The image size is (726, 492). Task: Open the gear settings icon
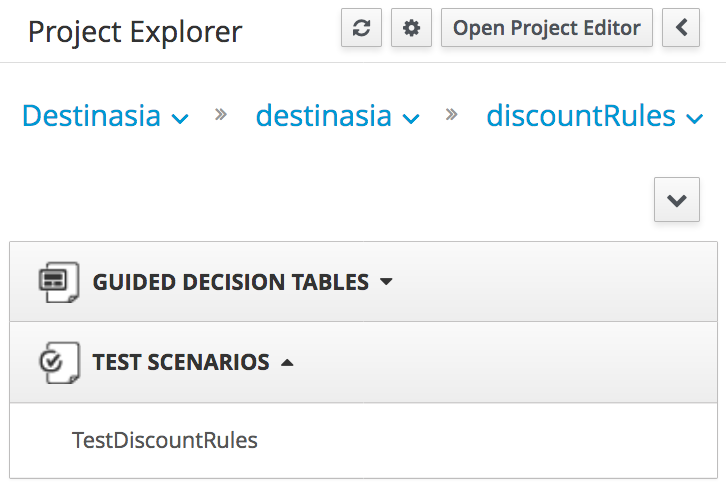pyautogui.click(x=411, y=28)
